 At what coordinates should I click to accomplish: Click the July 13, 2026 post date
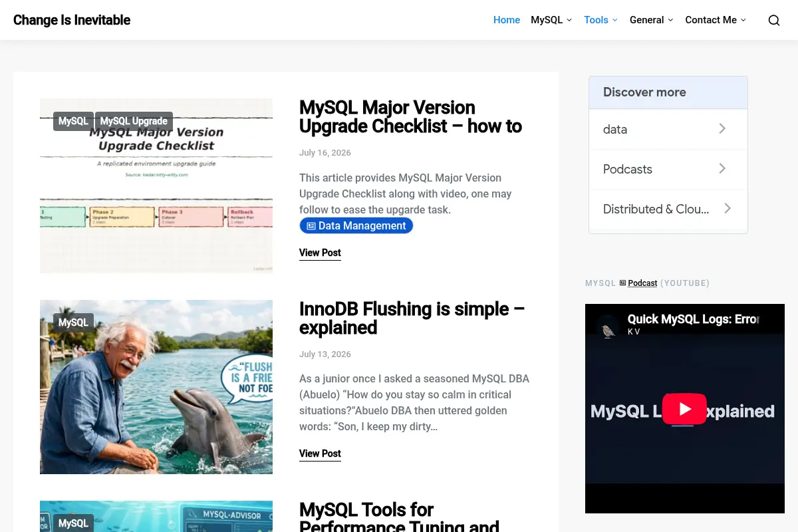click(325, 354)
